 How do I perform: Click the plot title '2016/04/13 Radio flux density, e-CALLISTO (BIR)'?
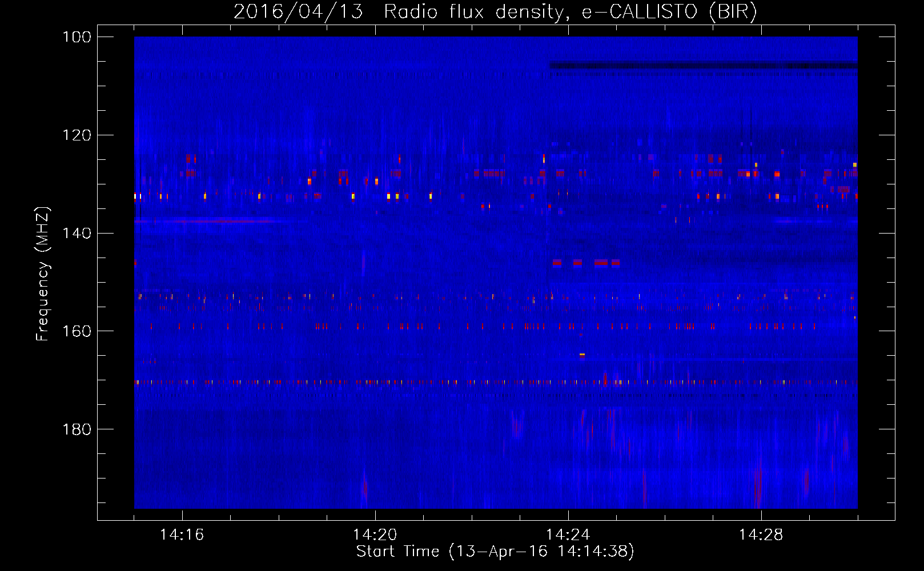(x=495, y=11)
